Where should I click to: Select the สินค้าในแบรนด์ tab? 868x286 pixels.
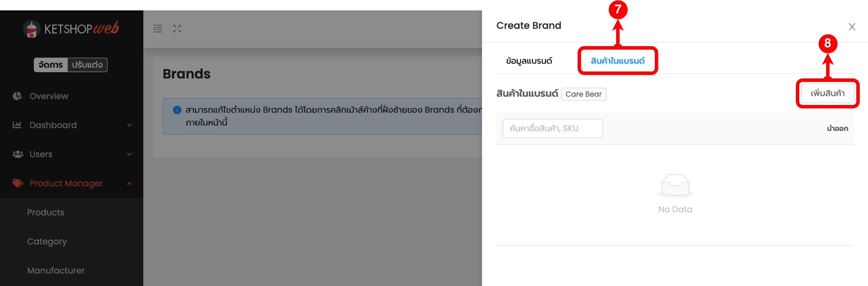(617, 61)
